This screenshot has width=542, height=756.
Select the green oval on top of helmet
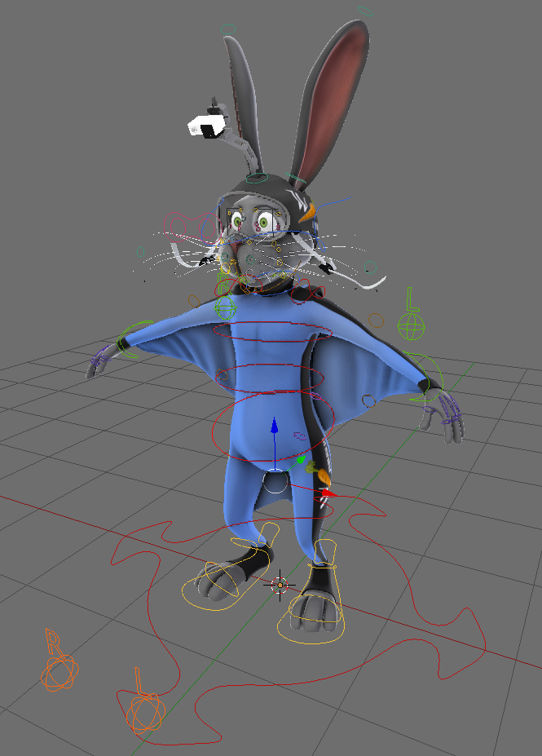257,179
